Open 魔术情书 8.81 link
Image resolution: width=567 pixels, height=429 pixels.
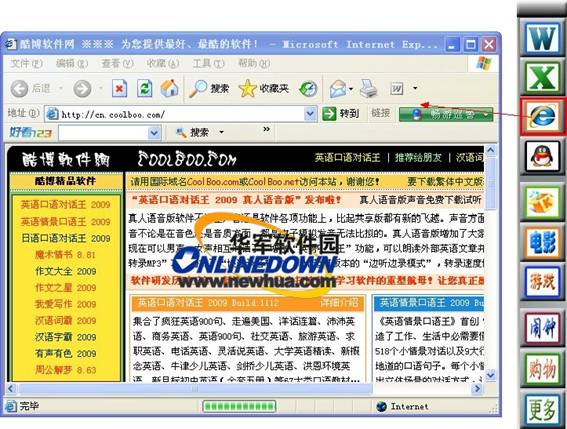pos(65,255)
